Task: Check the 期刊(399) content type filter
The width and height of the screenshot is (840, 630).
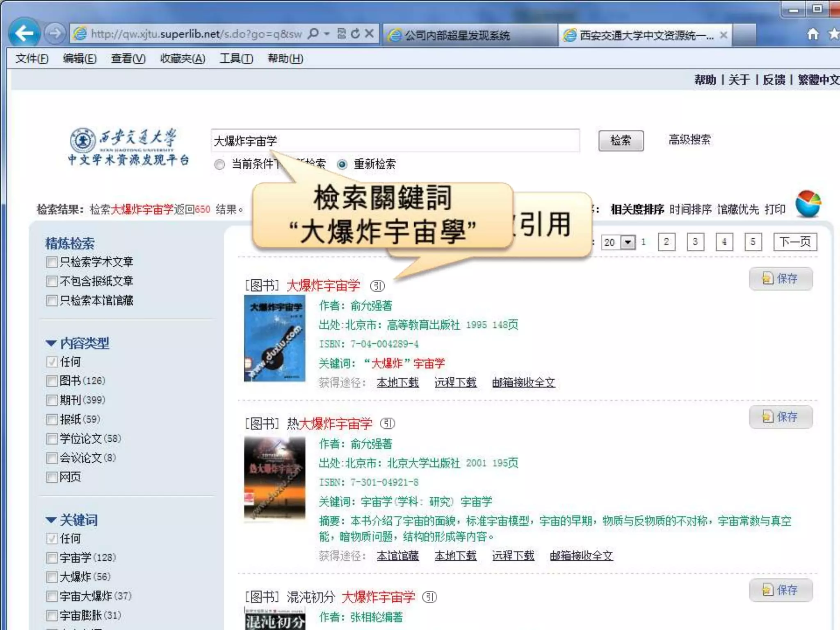Action: point(52,400)
